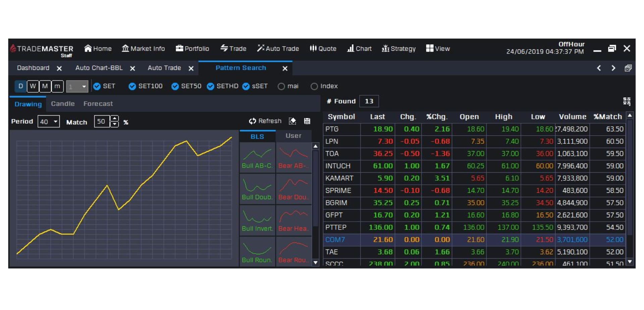Switch to the Auto Trade tab
644x310 pixels.
[x=164, y=68]
